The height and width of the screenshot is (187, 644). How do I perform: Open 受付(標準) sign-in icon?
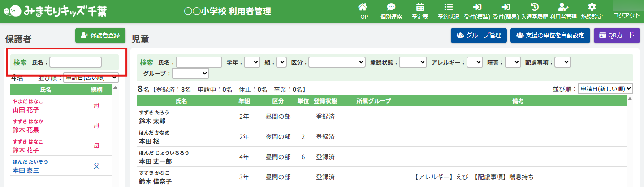coord(477,7)
